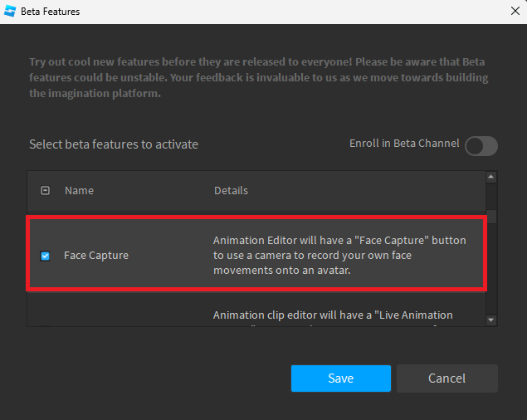This screenshot has width=527, height=420.
Task: Click the Roblox Studio logo in title bar
Action: click(12, 12)
